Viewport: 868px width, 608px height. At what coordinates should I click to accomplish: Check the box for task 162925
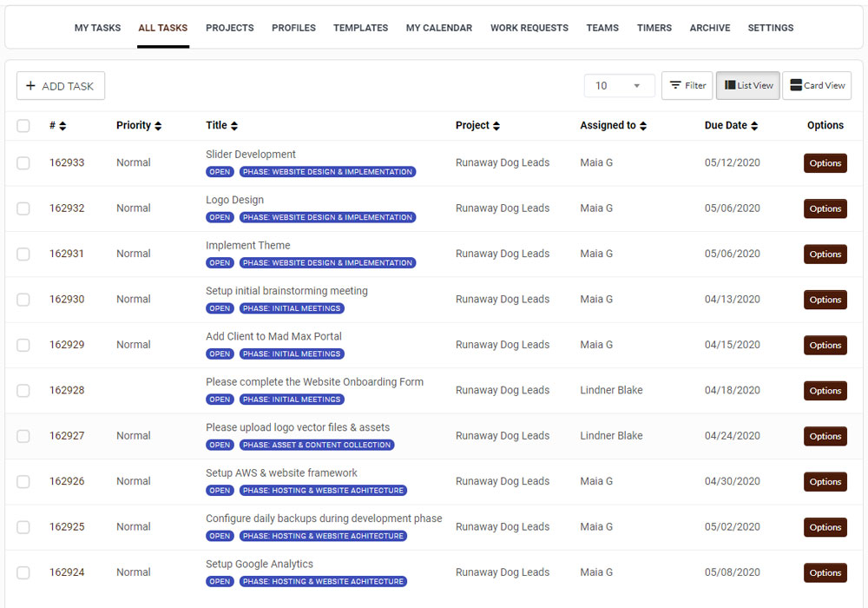23,527
